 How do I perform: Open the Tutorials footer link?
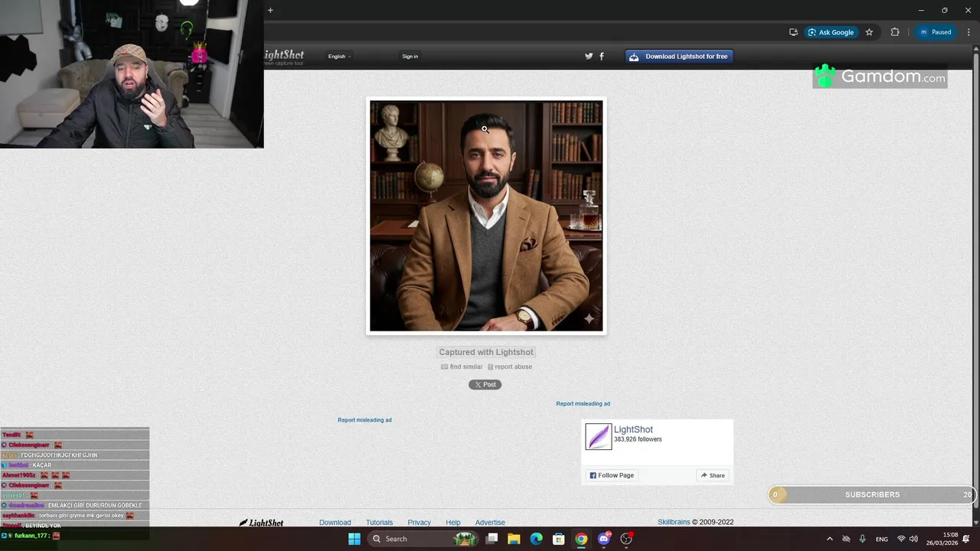point(379,522)
